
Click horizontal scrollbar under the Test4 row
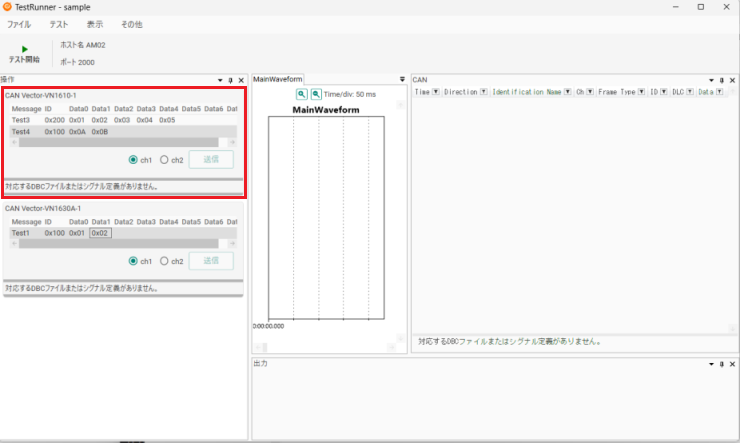(x=120, y=142)
